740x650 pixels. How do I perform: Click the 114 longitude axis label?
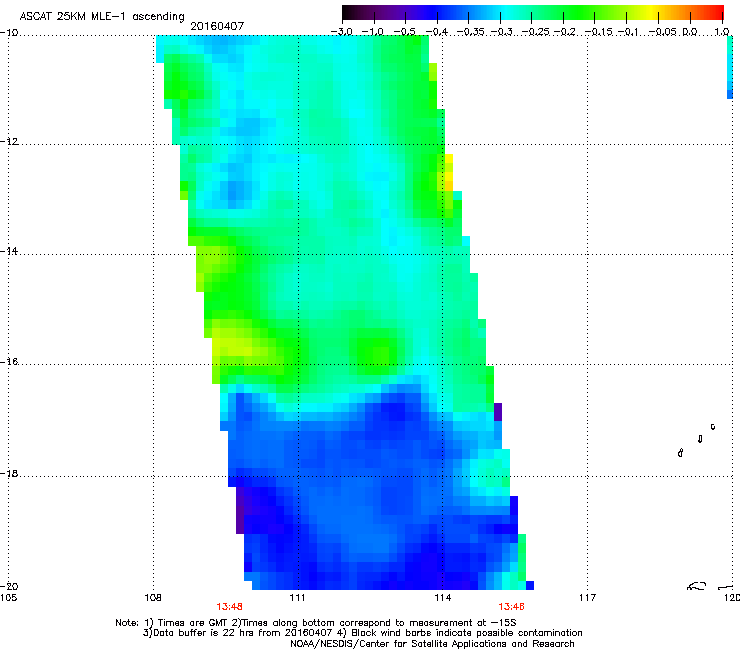442,598
